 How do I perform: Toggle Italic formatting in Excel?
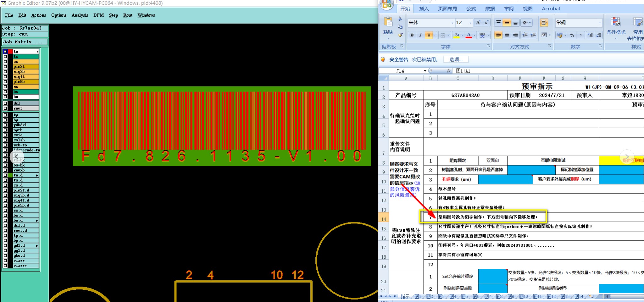(420, 35)
